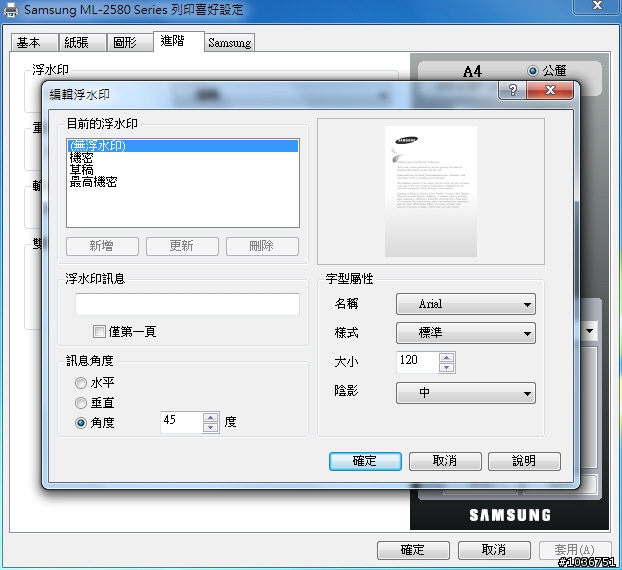
Task: Click the help question mark button in the watermark dialog
Action: 512,90
